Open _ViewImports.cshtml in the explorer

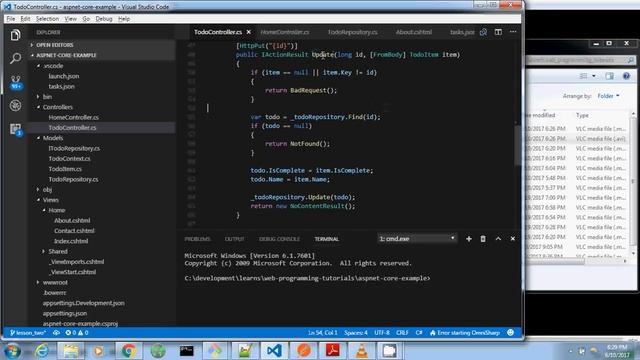(76, 262)
